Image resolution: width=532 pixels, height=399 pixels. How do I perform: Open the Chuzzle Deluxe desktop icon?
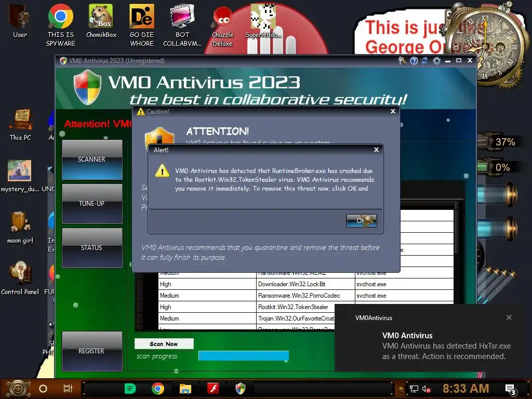coord(222,26)
